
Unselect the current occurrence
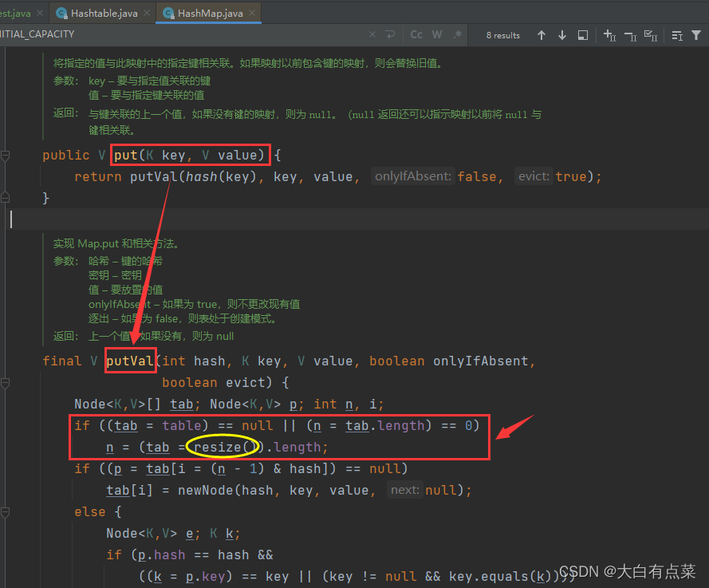(630, 35)
